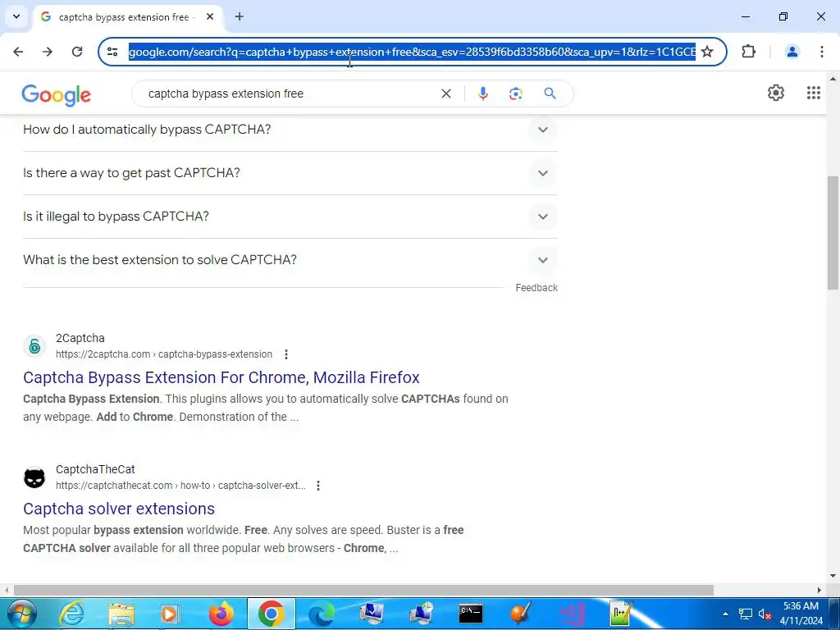Open the Chrome profile avatar
The height and width of the screenshot is (630, 840).
(x=792, y=52)
